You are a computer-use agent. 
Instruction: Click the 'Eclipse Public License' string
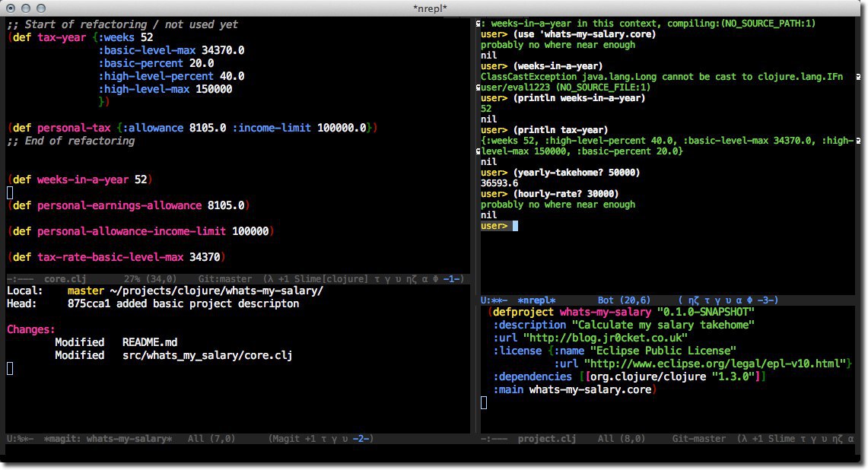663,351
